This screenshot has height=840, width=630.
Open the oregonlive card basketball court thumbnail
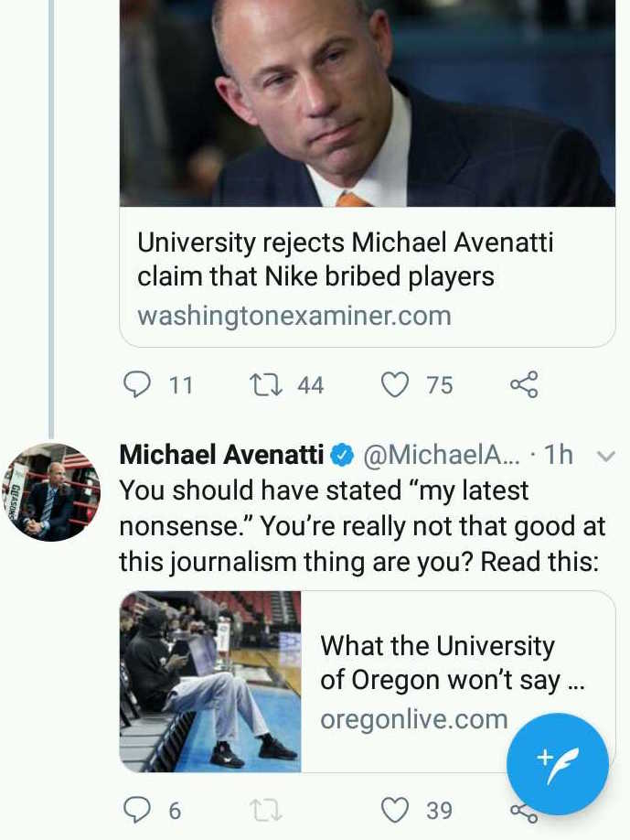click(210, 681)
